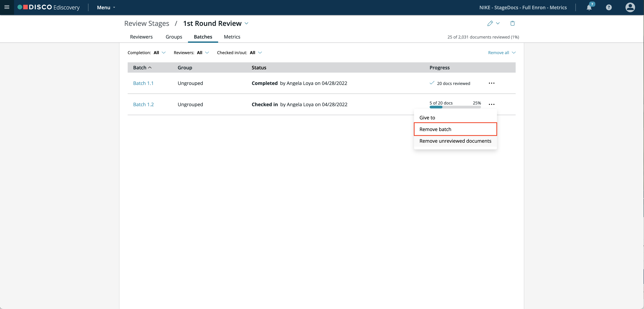Click the pencil edit stage icon

490,23
